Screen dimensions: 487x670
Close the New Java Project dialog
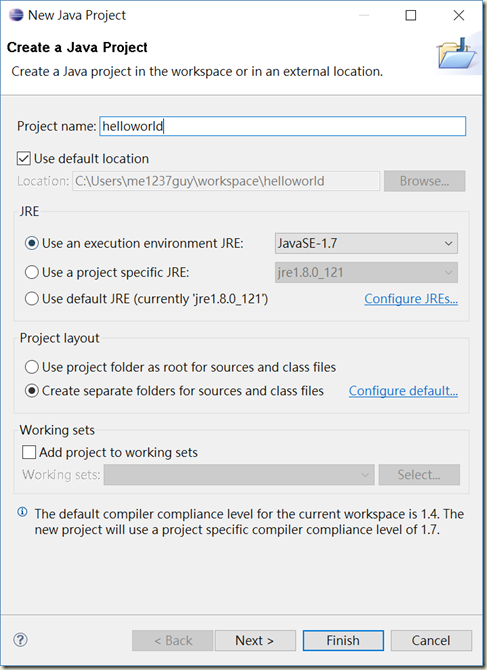point(459,15)
